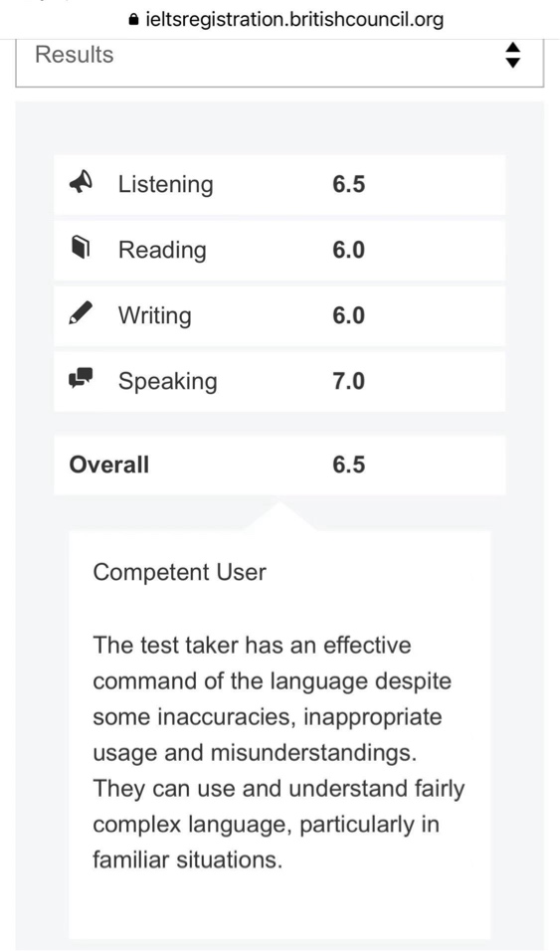Click the padlock icon in address bar
560x951 pixels.
coord(134,20)
